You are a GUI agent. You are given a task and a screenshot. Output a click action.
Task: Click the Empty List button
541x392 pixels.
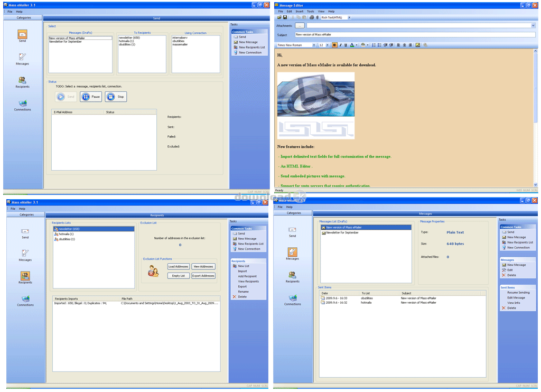tap(179, 276)
